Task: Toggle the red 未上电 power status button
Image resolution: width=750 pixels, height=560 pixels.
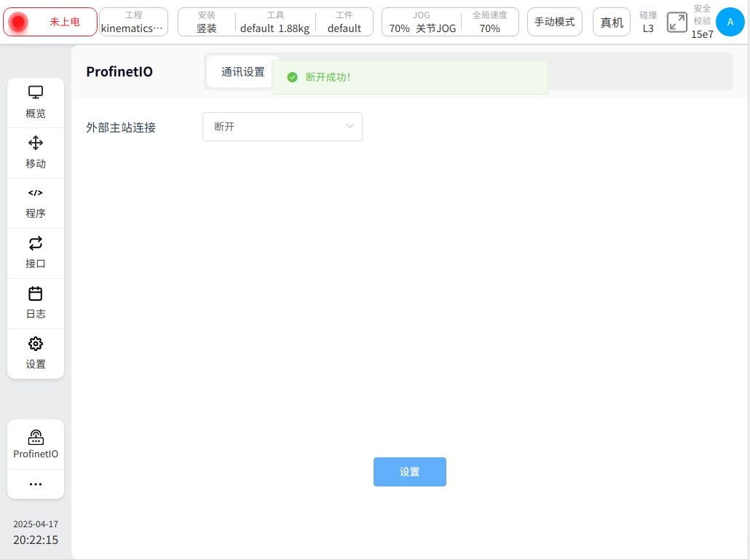Action: [50, 22]
